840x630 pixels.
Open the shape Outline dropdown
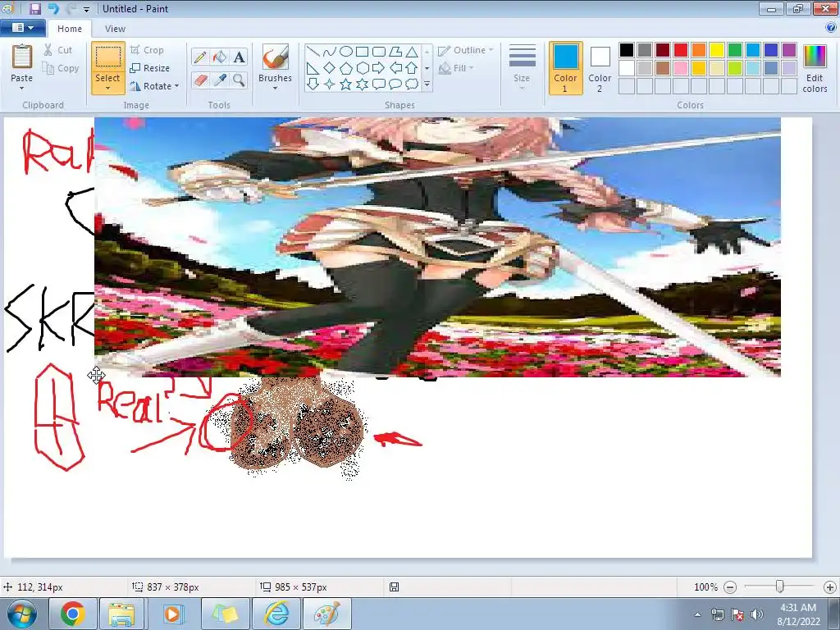(466, 50)
